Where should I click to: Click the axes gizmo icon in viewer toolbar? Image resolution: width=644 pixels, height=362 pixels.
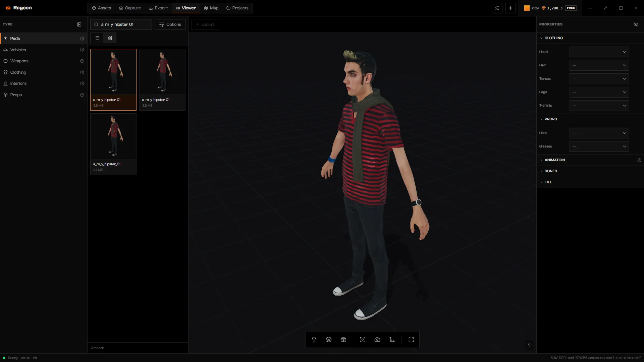tap(392, 340)
